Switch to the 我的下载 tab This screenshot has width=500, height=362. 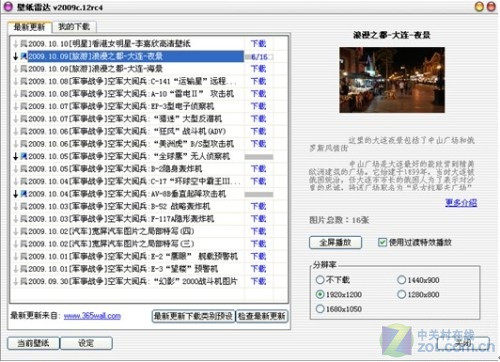(x=74, y=27)
